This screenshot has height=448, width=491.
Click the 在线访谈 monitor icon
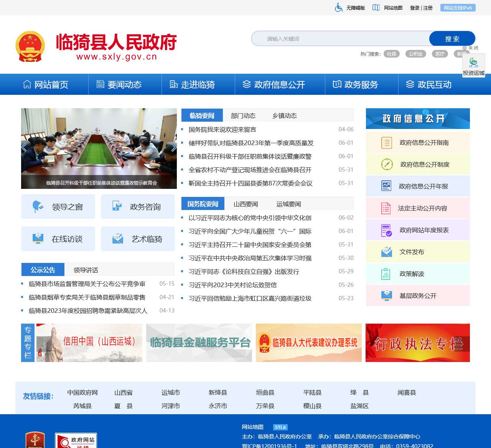[38, 239]
